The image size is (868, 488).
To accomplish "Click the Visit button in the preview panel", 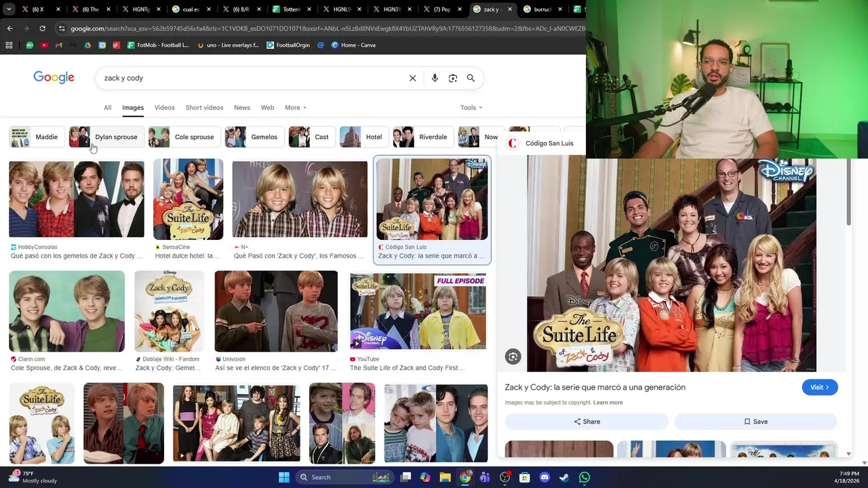I will (x=820, y=387).
